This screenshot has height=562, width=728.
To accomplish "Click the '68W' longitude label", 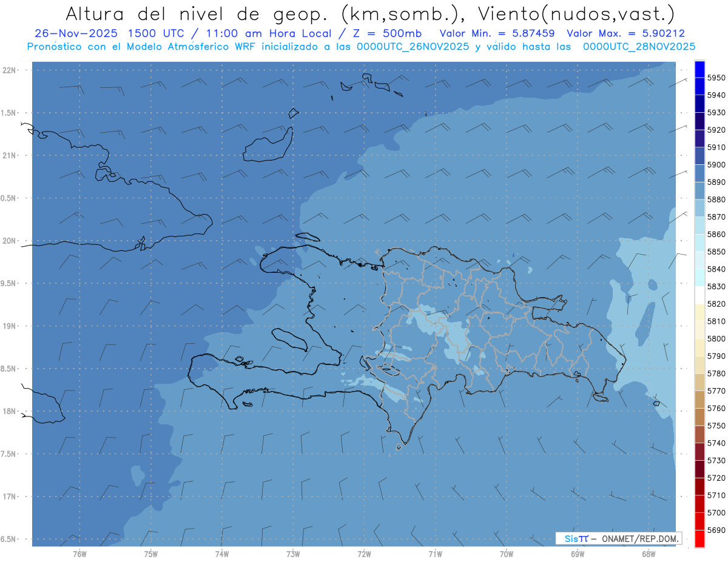I will 649,554.
